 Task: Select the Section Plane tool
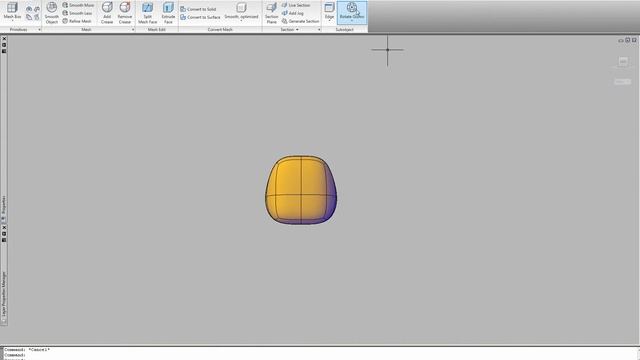point(271,13)
